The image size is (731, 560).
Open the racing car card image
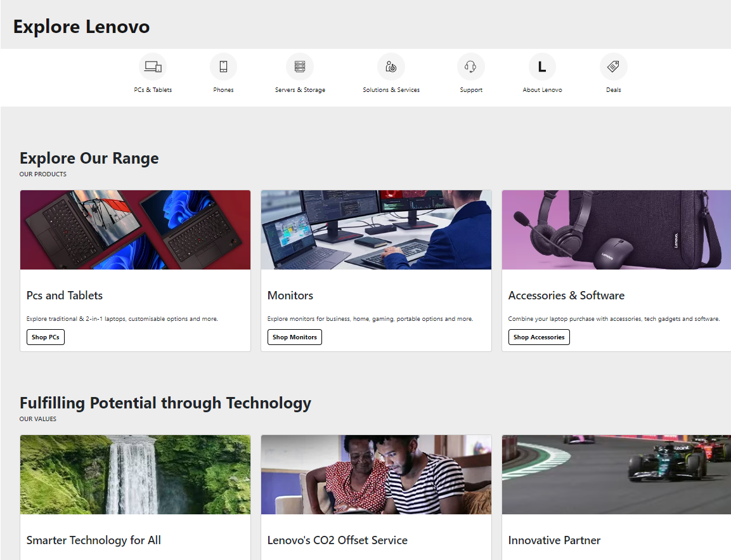(x=616, y=474)
